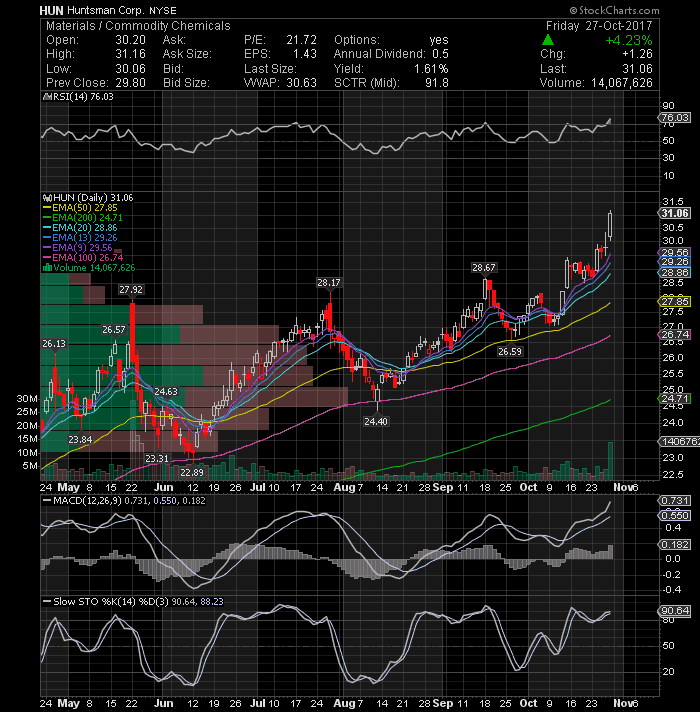Click the 22.89 low price label

pyautogui.click(x=192, y=472)
